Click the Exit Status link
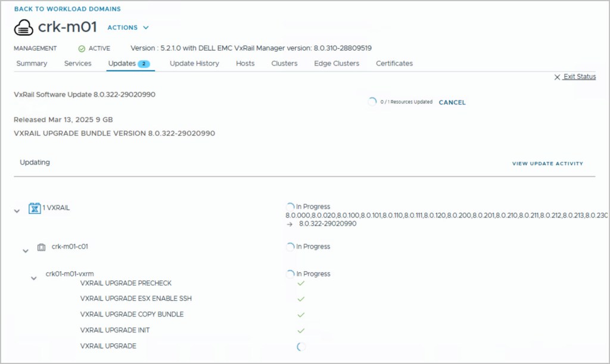This screenshot has width=610, height=364. 580,77
